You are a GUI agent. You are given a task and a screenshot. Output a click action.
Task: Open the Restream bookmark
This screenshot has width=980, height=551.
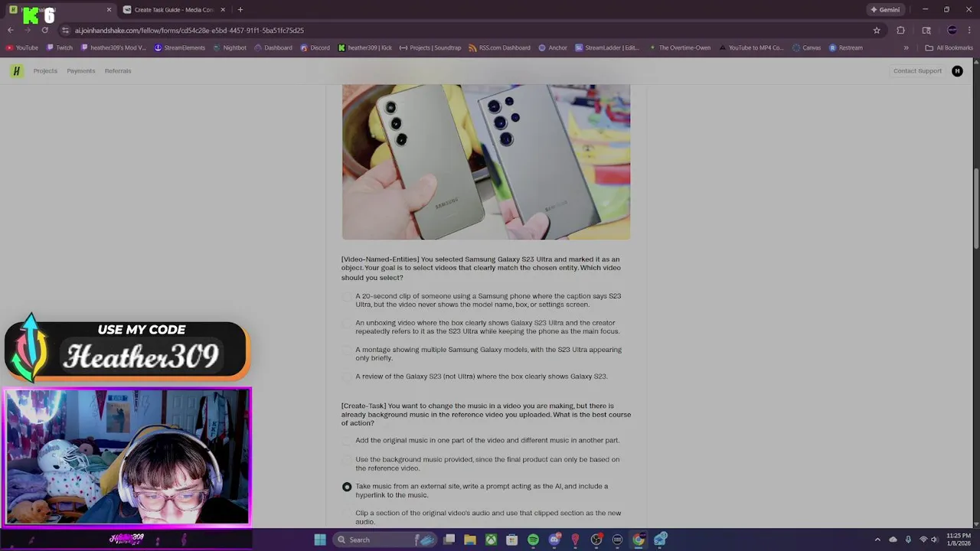845,47
